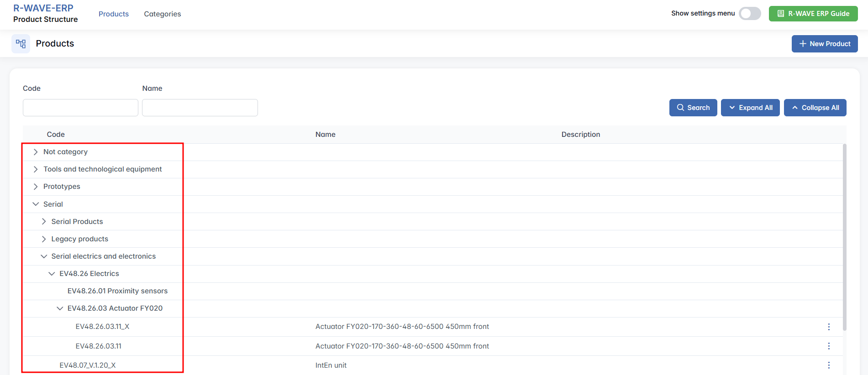The image size is (868, 375).
Task: Open the Products menu tab
Action: (114, 14)
